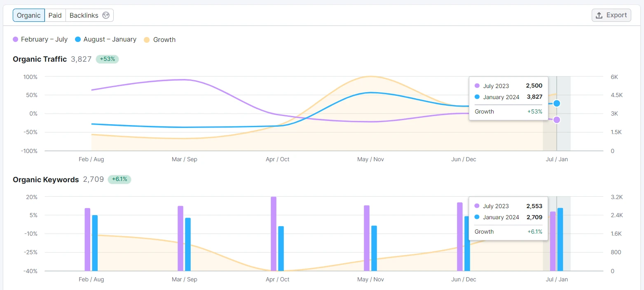Screen dimensions: 644x290
Task: Click the blue data point on traffic chart
Action: coord(557,103)
